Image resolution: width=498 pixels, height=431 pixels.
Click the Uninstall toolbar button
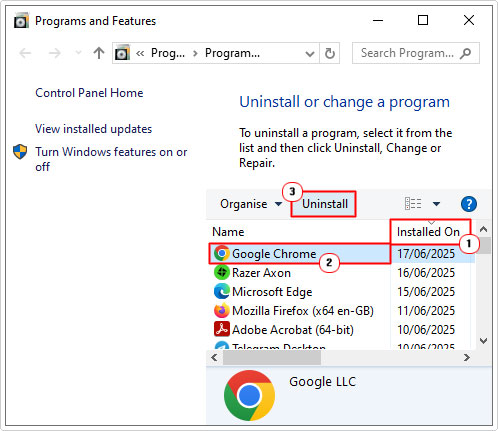[325, 204]
